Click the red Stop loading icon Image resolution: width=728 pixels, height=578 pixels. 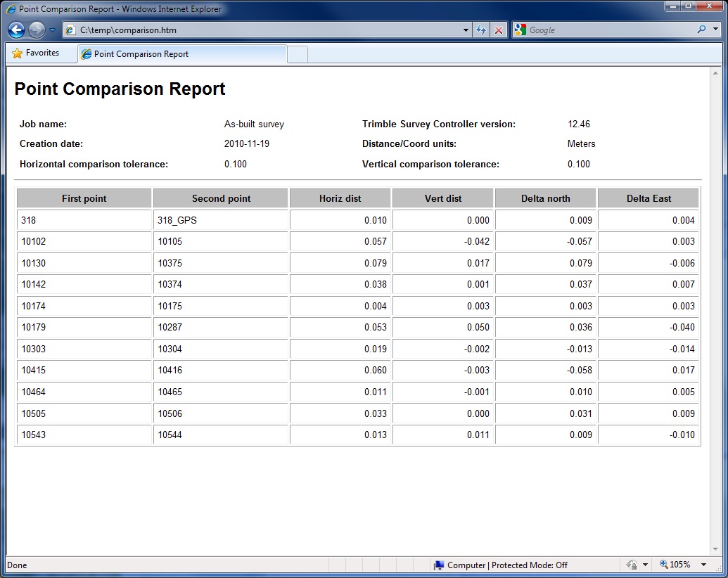pyautogui.click(x=499, y=30)
